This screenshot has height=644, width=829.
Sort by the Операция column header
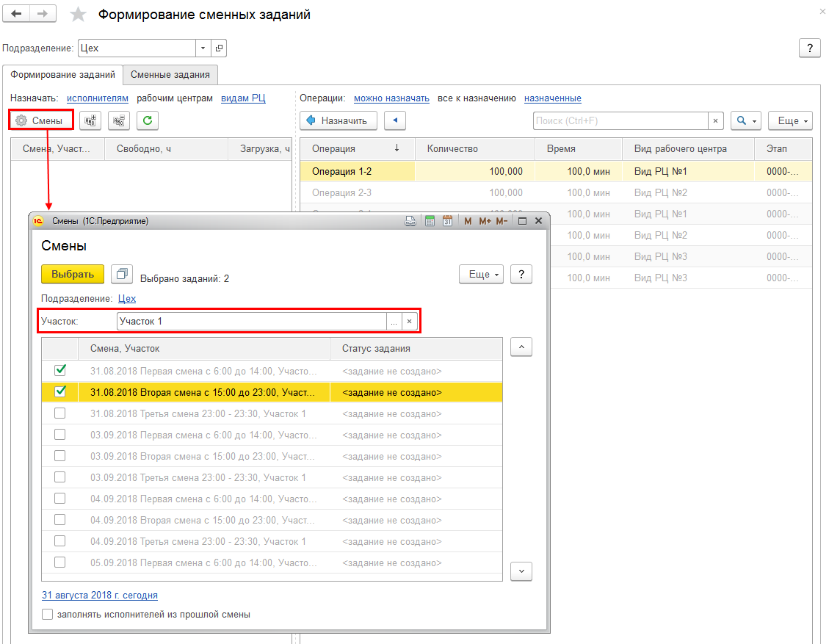[x=357, y=149]
